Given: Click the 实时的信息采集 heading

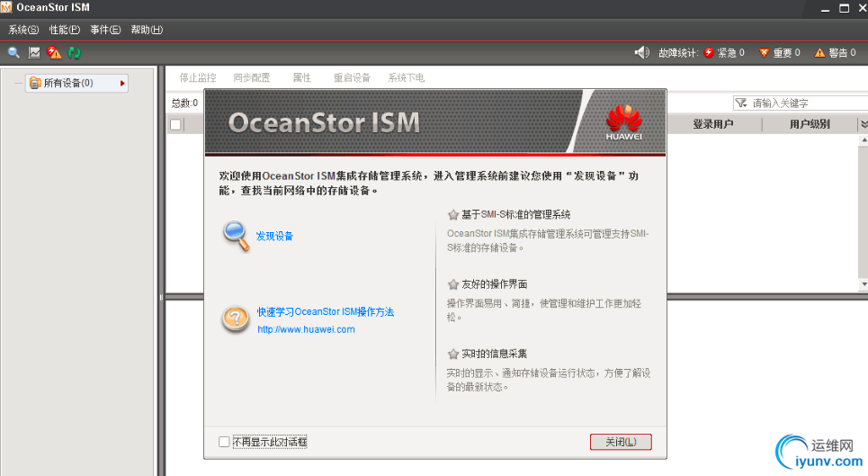Looking at the screenshot, I should tap(495, 355).
